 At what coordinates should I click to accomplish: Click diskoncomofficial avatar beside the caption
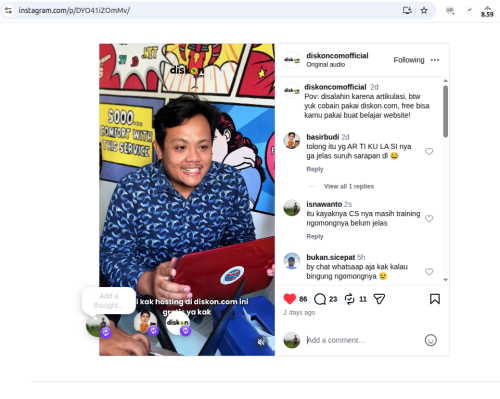[292, 90]
